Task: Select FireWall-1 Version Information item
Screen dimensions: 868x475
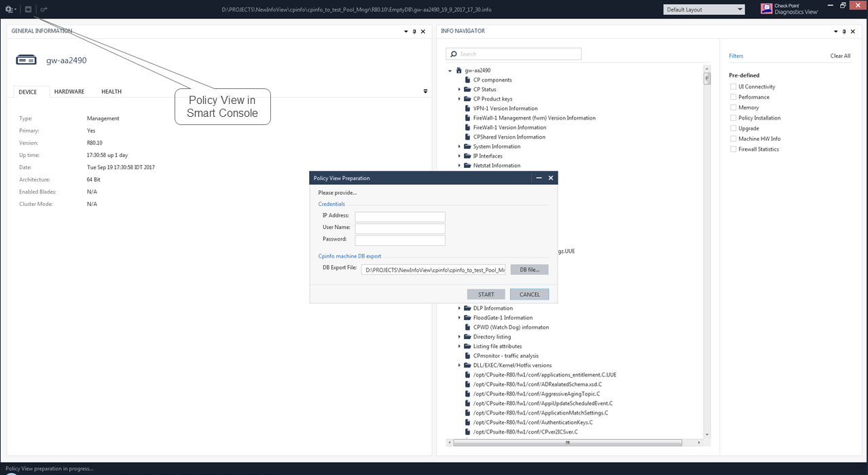Action: [x=509, y=127]
